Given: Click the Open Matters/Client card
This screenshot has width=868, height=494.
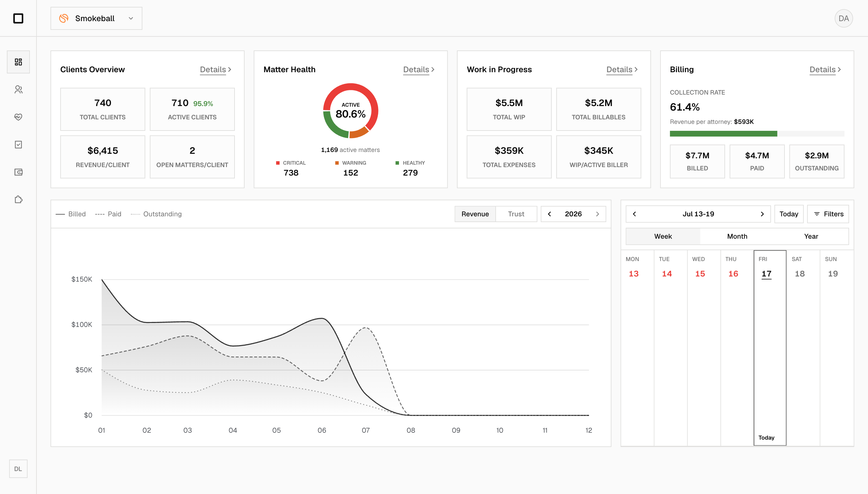Looking at the screenshot, I should [x=192, y=157].
